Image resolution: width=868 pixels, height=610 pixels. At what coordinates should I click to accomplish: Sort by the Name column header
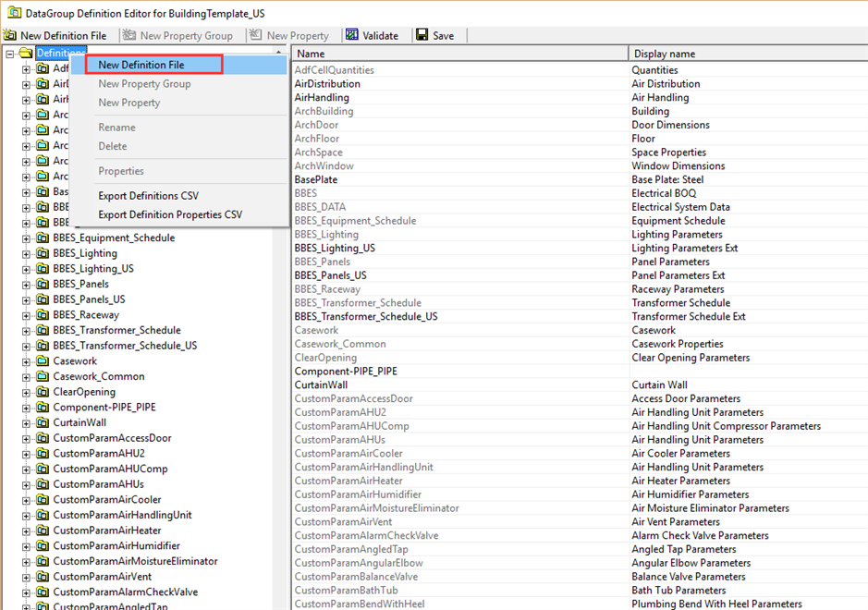460,54
